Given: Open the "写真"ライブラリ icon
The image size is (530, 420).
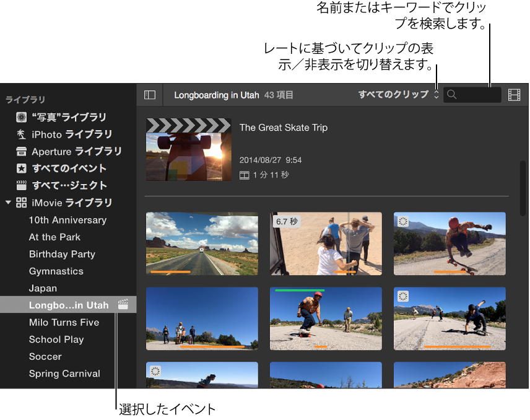Looking at the screenshot, I should tap(21, 117).
